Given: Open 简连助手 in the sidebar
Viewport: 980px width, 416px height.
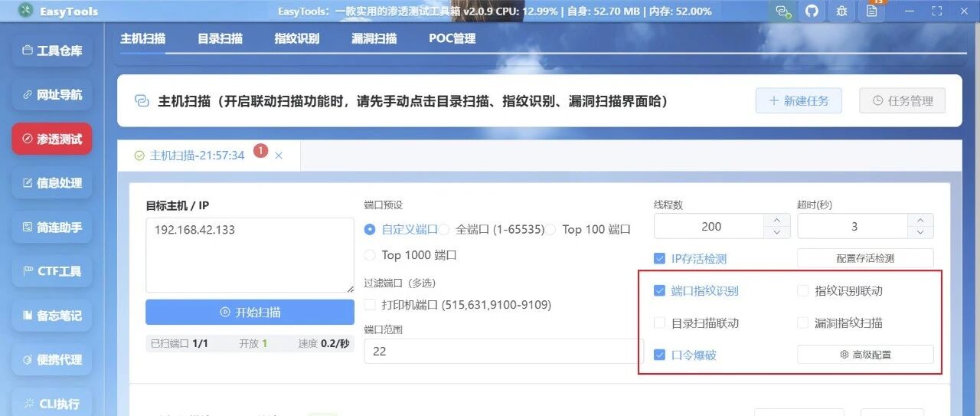Looking at the screenshot, I should [x=51, y=228].
